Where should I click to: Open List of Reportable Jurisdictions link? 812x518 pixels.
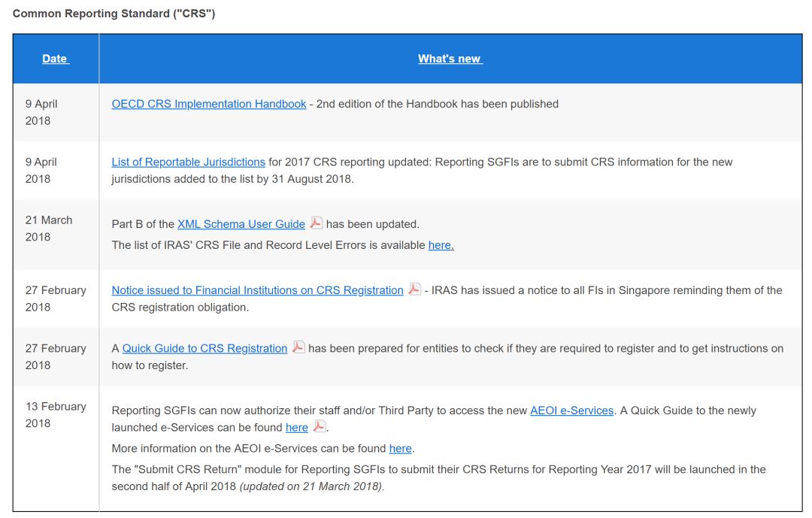[x=188, y=162]
